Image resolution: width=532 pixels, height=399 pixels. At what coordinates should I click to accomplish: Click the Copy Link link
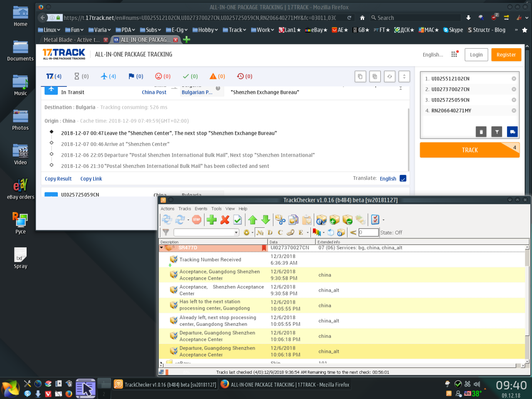tap(91, 179)
